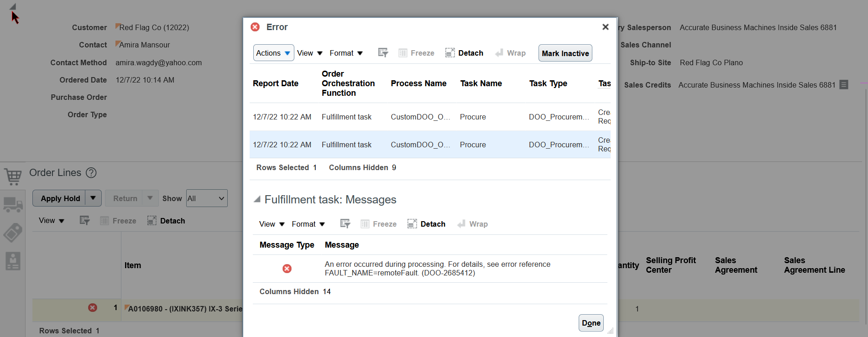Click the Report Date column header
The height and width of the screenshot is (337, 868).
pyautogui.click(x=276, y=83)
